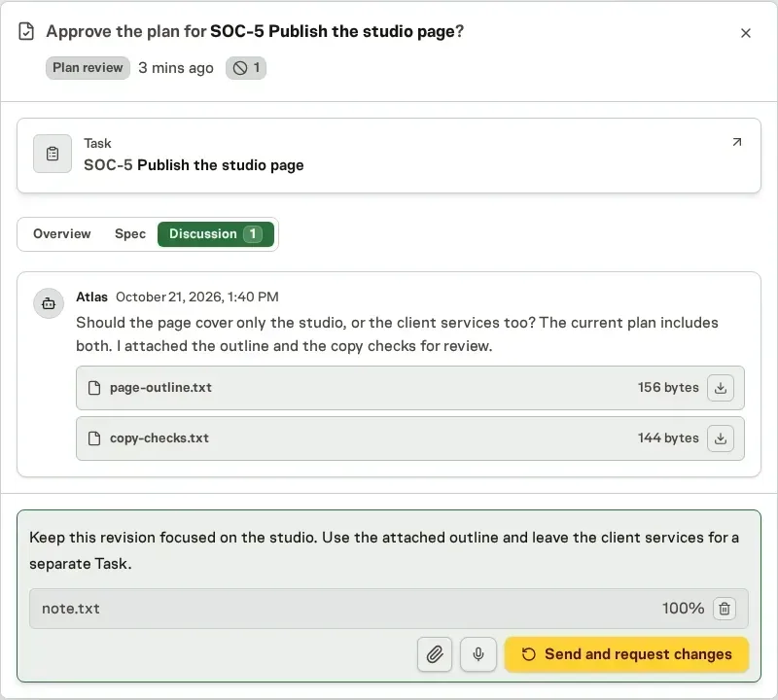
Task: Focus the reply message text field
Action: [x=388, y=550]
